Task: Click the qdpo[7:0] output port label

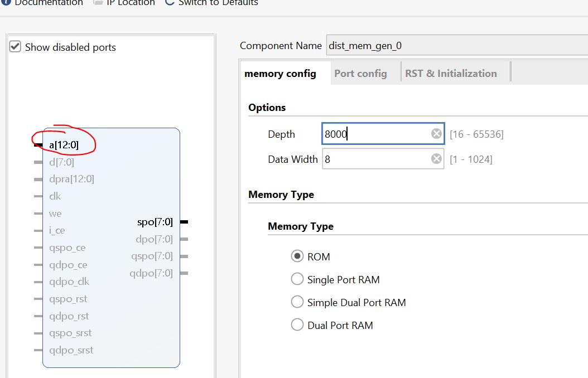Action: coord(151,273)
